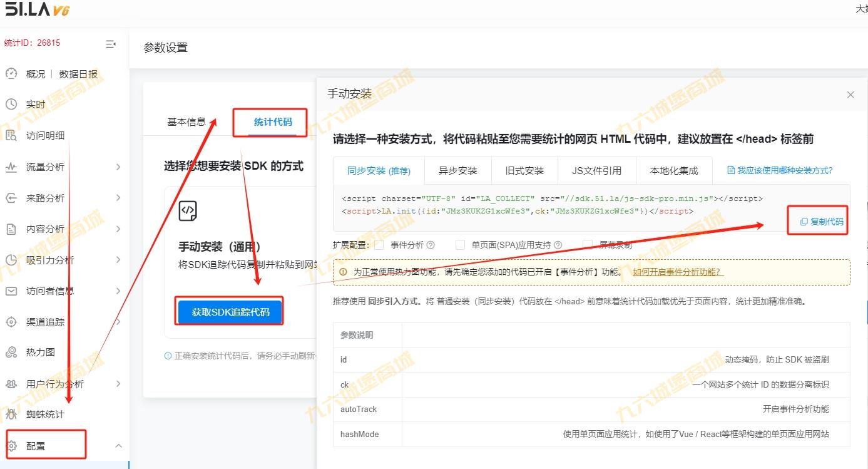Click the 热力图 icon in the sidebar
Screen dimensions: 868x469
[11, 353]
